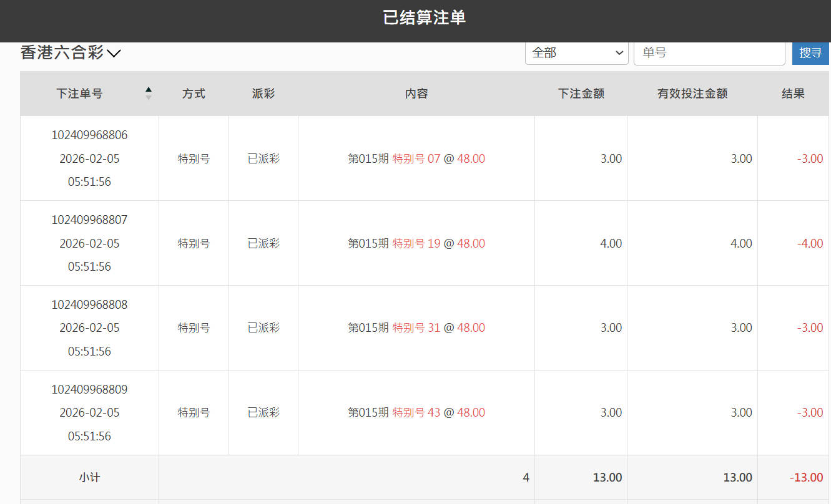Open bet order 102409968806
This screenshot has width=831, height=504.
pos(89,135)
